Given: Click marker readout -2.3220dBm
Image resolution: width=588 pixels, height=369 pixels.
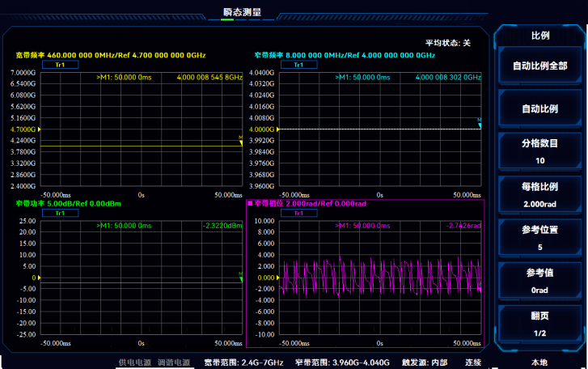Looking at the screenshot, I should coord(222,226).
